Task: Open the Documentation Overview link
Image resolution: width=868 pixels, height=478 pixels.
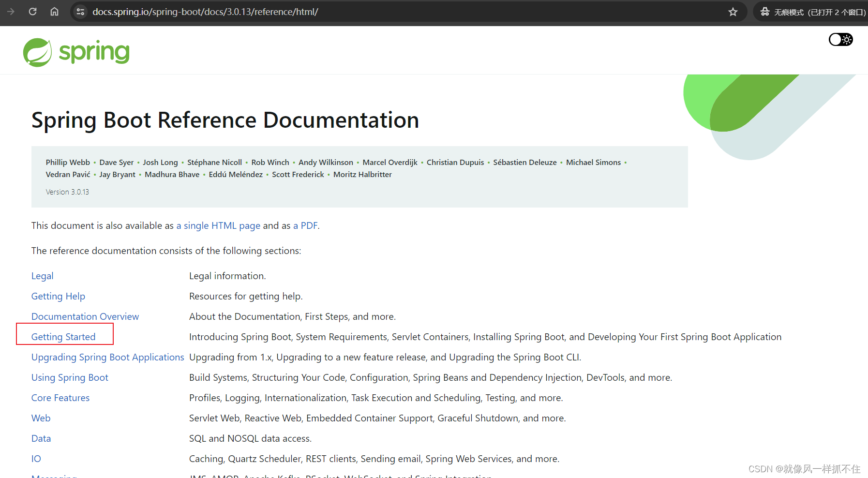Action: pyautogui.click(x=85, y=316)
